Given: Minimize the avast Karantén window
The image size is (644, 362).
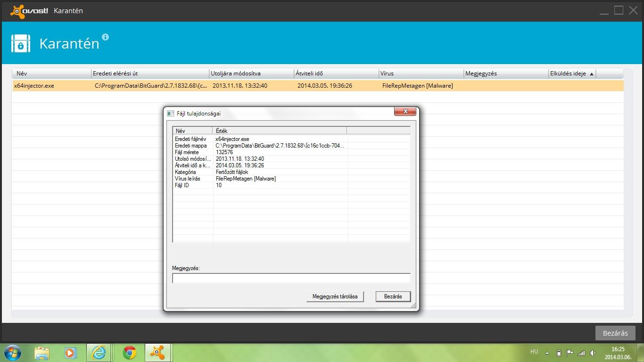Looking at the screenshot, I should pos(604,10).
